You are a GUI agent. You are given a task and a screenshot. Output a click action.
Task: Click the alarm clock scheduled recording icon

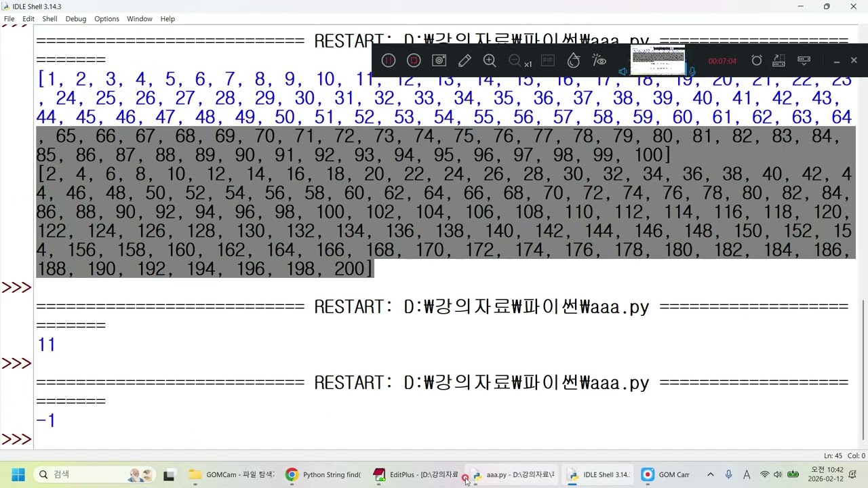[x=757, y=60]
